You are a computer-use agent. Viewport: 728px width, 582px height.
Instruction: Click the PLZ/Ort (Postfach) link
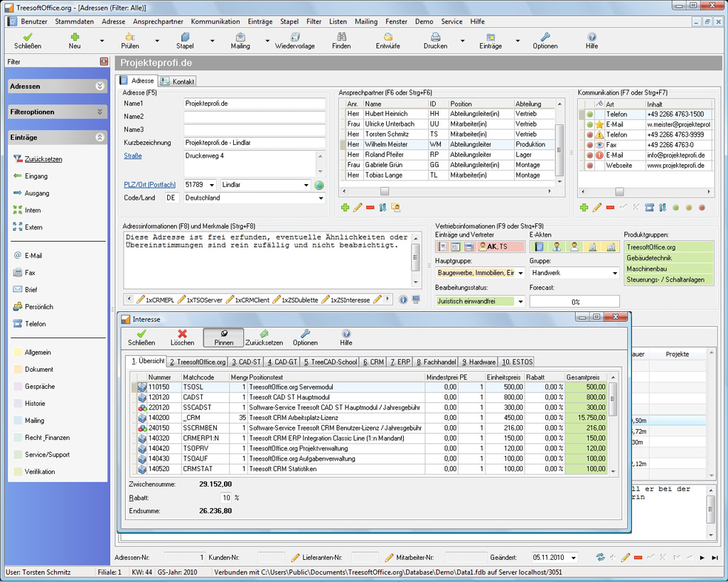(x=150, y=185)
